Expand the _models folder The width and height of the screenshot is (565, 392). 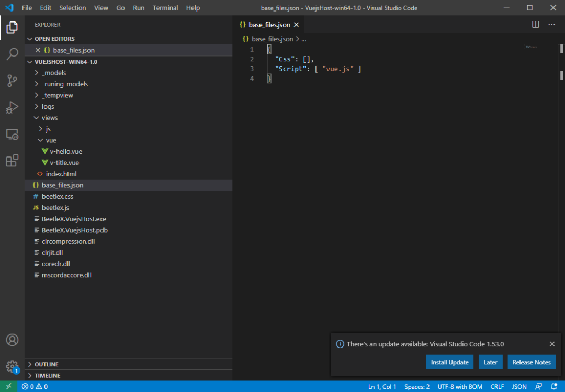(x=37, y=73)
